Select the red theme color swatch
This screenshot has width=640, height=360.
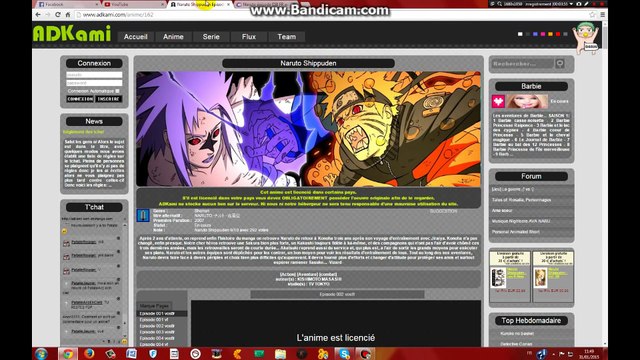click(x=558, y=34)
